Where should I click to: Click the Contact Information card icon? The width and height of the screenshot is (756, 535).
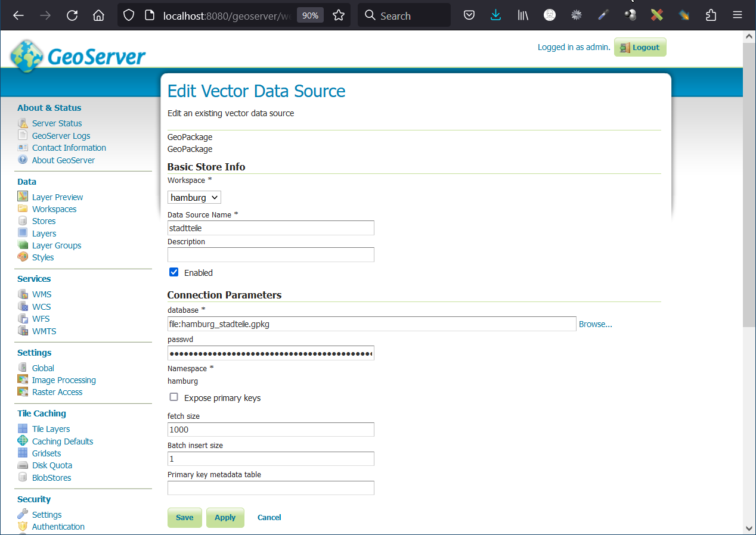tap(23, 148)
